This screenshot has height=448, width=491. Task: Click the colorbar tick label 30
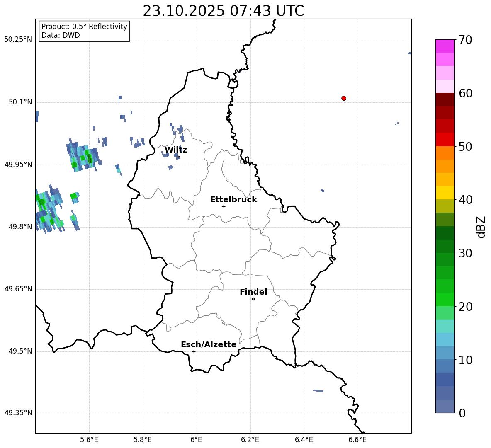(x=465, y=253)
